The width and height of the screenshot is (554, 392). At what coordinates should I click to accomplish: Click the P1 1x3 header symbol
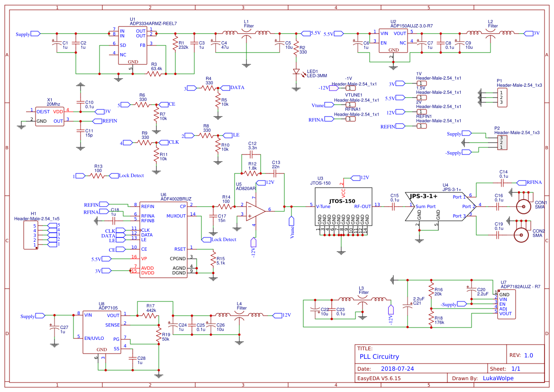[502, 98]
